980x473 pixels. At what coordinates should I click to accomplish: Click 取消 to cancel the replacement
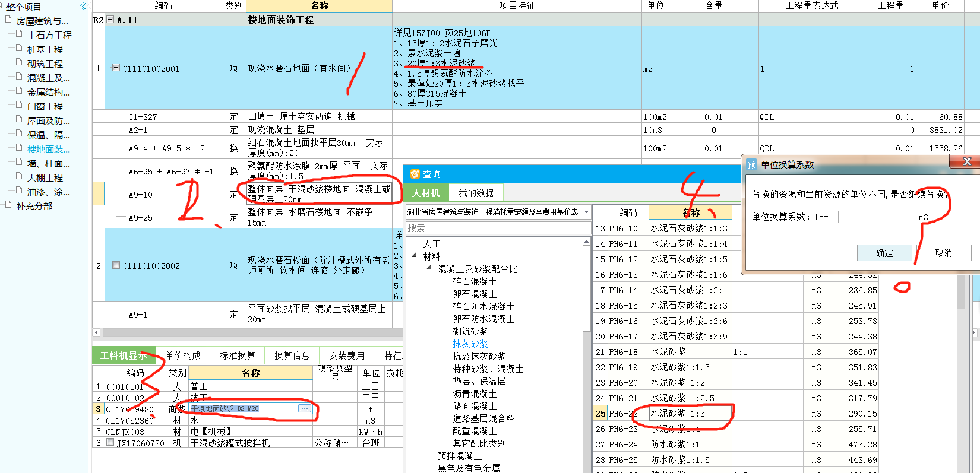[x=944, y=253]
